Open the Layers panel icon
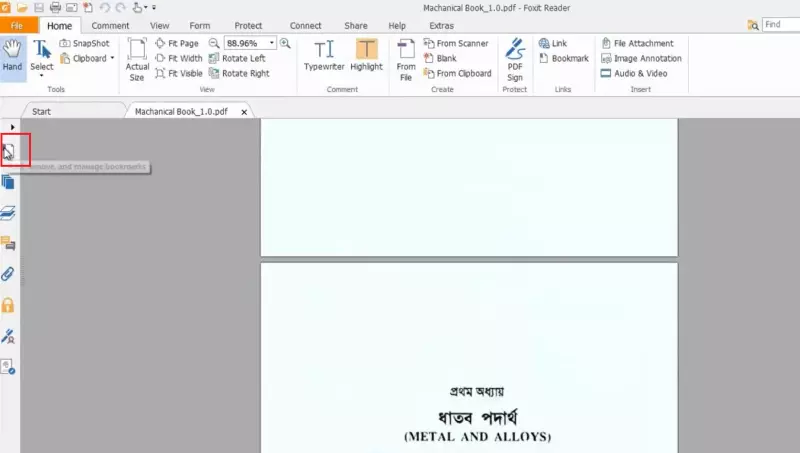The height and width of the screenshot is (453, 800). point(8,212)
